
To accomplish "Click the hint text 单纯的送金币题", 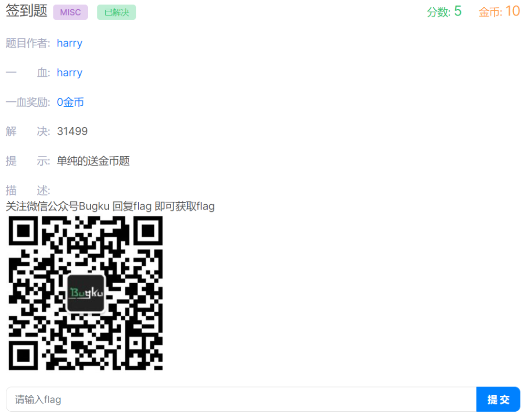I will [x=93, y=161].
